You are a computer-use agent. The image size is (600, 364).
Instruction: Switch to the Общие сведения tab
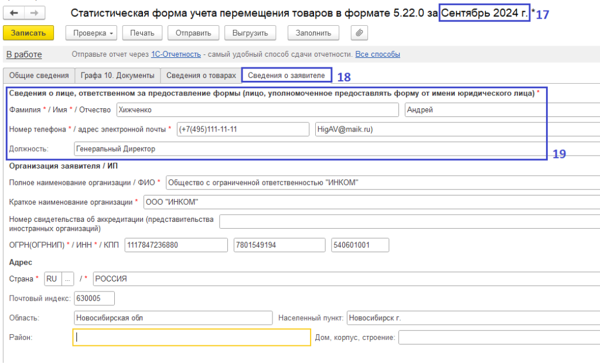point(39,75)
